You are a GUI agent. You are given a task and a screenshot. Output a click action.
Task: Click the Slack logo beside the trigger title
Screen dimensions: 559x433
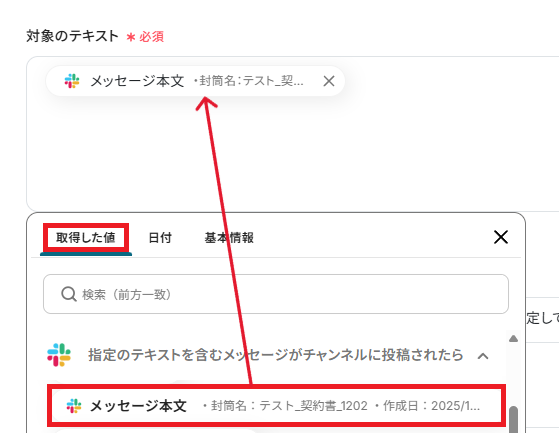click(x=59, y=355)
